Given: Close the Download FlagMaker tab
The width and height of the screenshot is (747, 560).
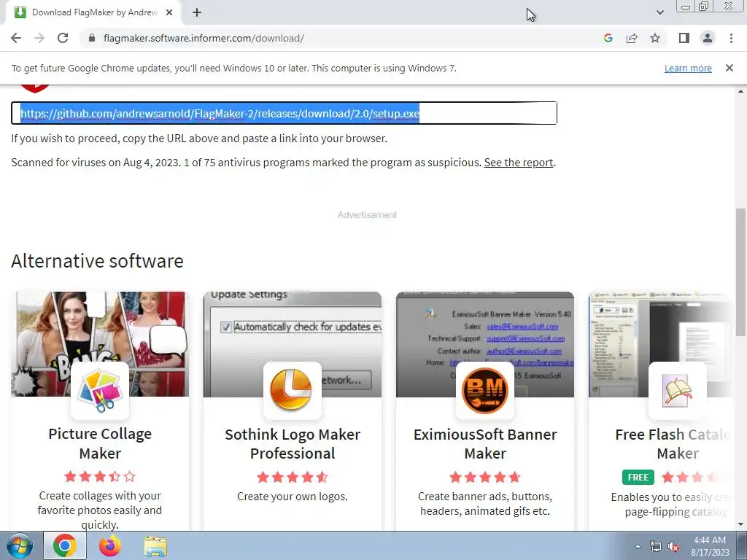Looking at the screenshot, I should pyautogui.click(x=169, y=12).
